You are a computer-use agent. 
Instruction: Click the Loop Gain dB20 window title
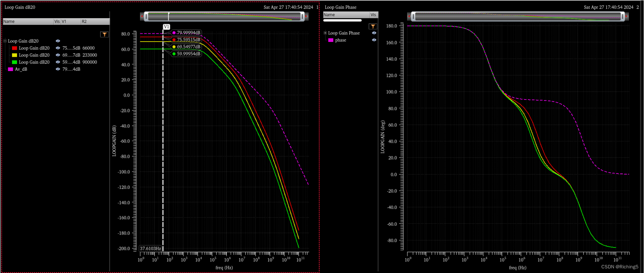(x=20, y=7)
